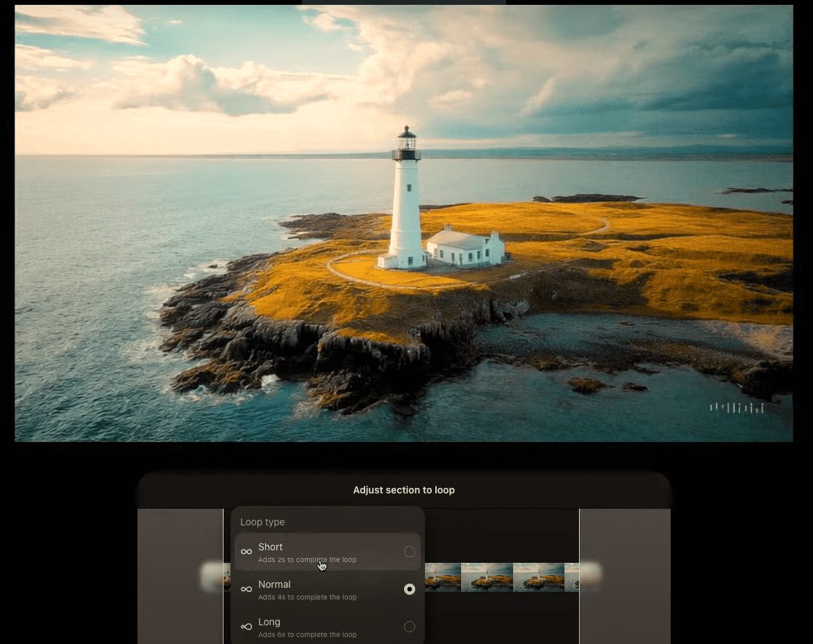
Task: Choose the "Long" loop type label
Action: coord(269,622)
